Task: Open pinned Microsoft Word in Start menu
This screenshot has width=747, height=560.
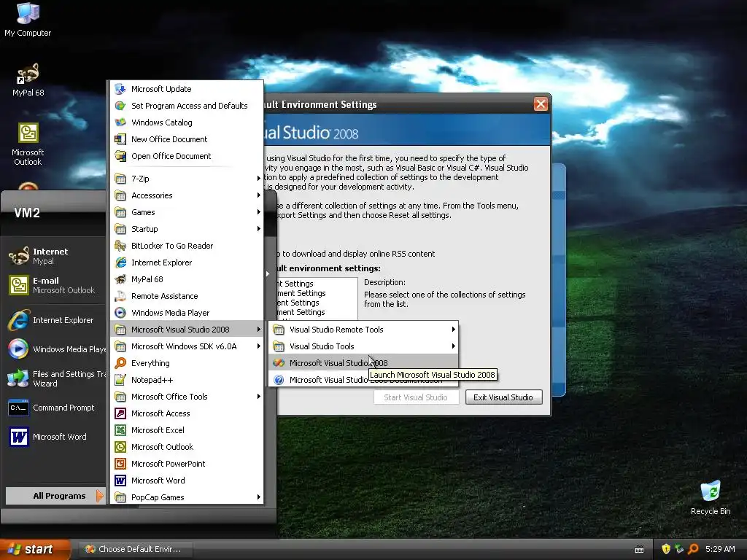Action: (55, 437)
